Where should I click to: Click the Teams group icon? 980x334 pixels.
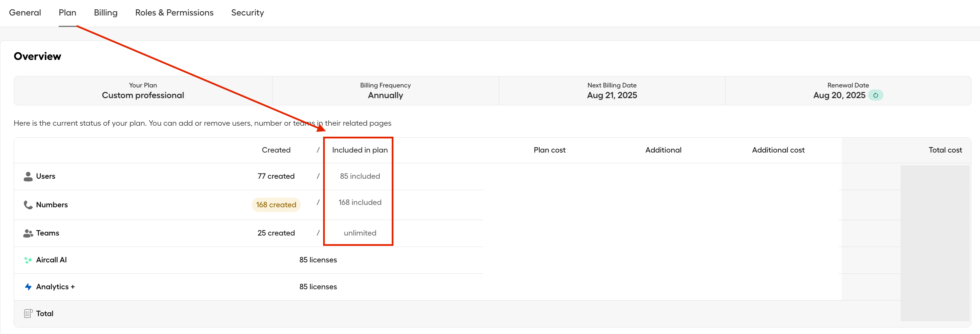click(x=28, y=233)
